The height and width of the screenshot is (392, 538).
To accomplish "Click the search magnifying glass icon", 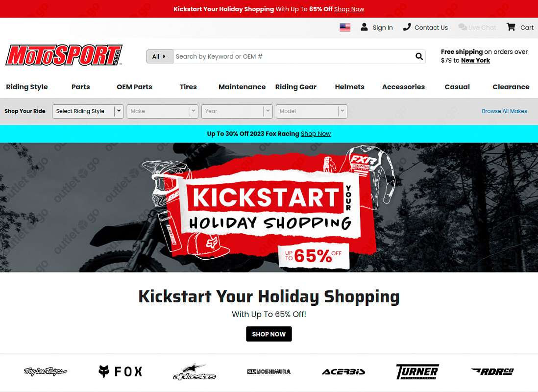I will (419, 56).
